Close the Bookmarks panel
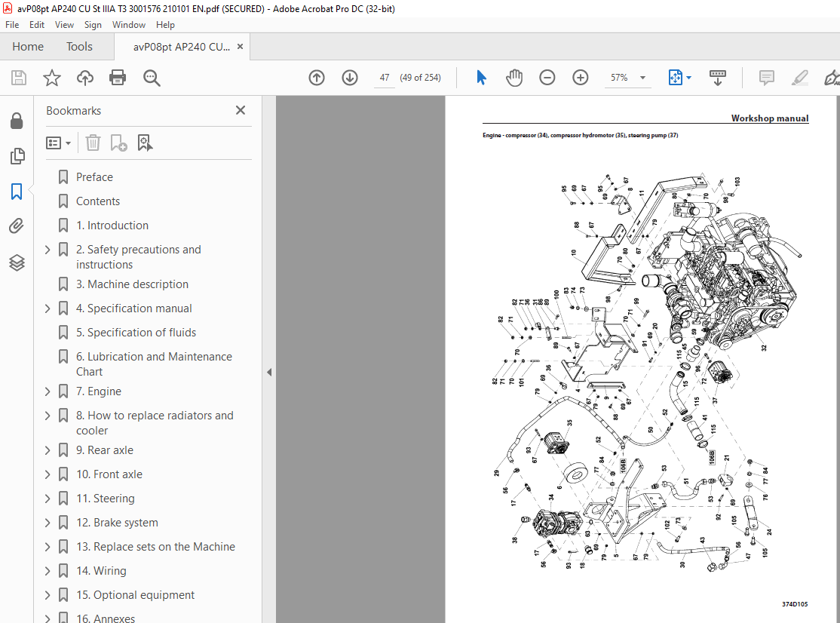Image resolution: width=840 pixels, height=623 pixels. coord(241,110)
